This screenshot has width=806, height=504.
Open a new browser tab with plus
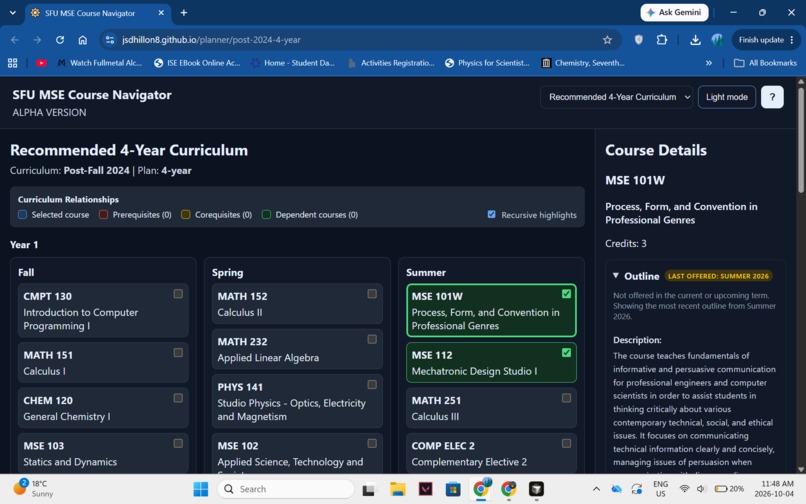(x=184, y=13)
